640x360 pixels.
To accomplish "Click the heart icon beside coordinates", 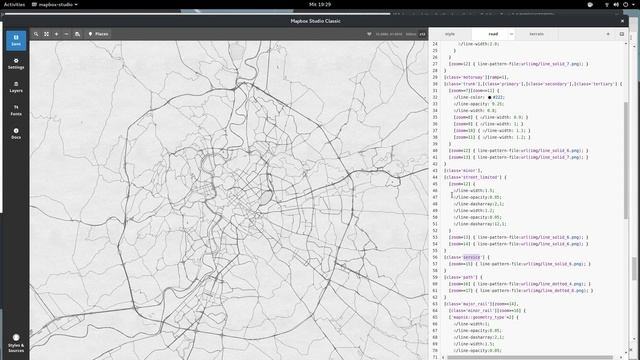I will (x=369, y=34).
